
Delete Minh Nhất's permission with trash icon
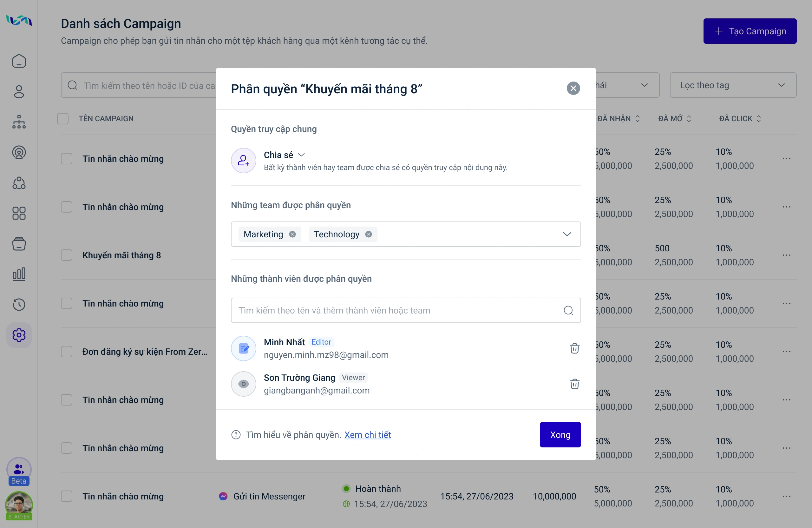point(574,348)
